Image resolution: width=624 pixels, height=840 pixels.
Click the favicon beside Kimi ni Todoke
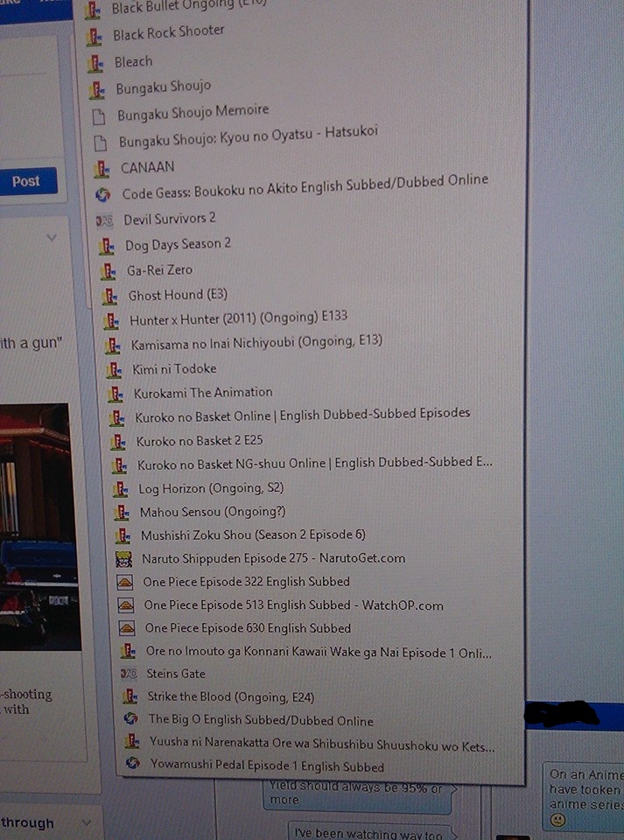(x=114, y=369)
